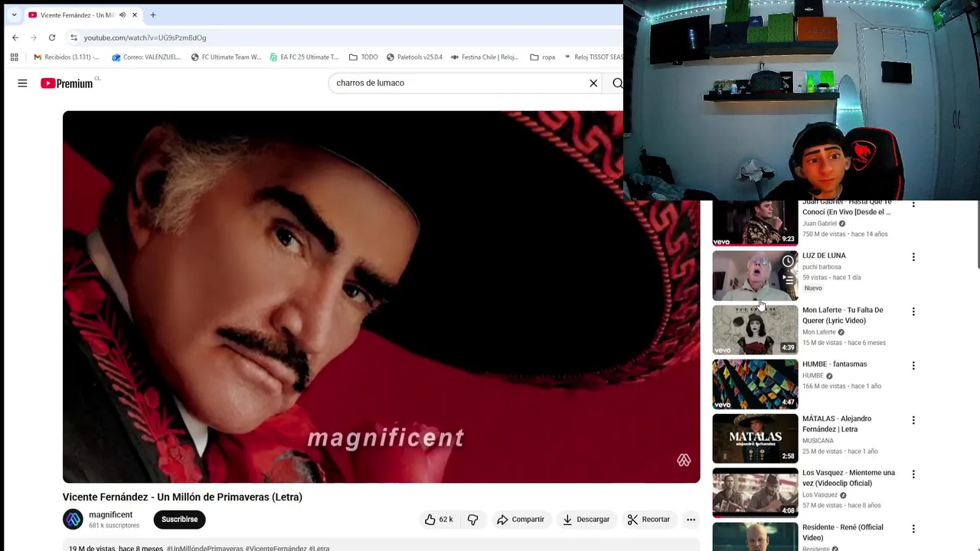Viewport: 980px width, 551px height.
Task: Open more actions three-dot menu under video
Action: pos(691,520)
